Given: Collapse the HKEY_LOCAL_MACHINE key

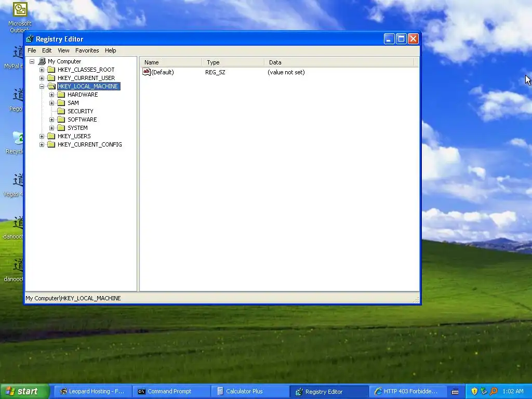Looking at the screenshot, I should click(x=42, y=86).
